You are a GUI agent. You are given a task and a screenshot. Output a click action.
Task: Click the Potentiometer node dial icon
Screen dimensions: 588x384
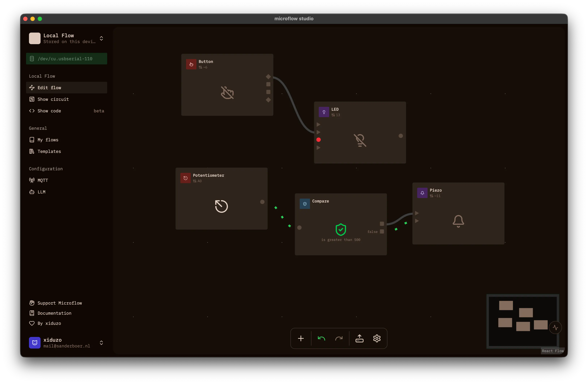point(186,178)
